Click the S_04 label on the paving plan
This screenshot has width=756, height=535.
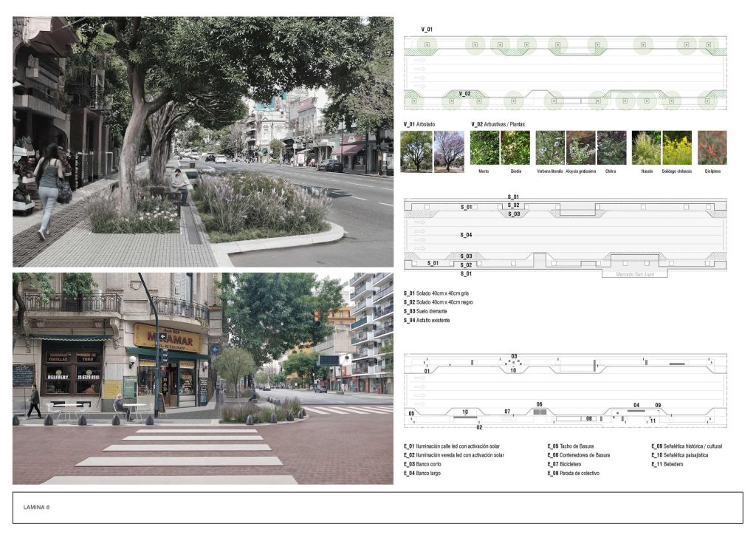tap(466, 235)
